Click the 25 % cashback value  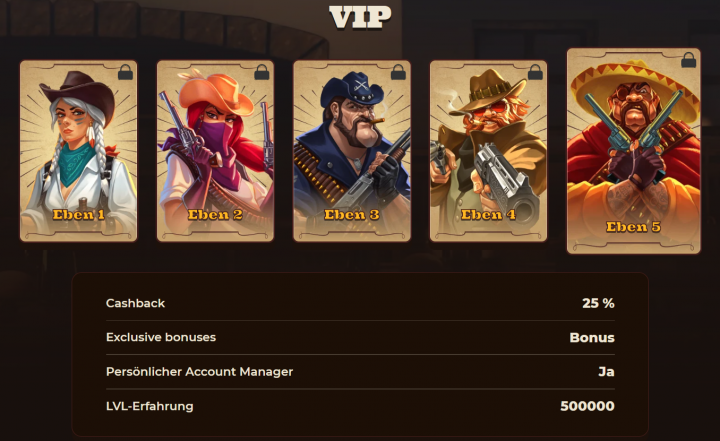point(598,303)
